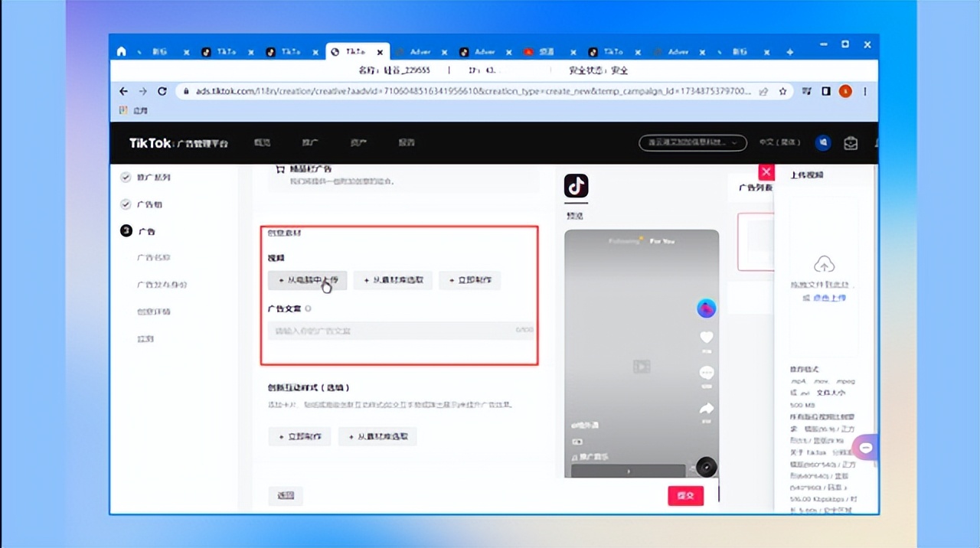Open the purple chat support bubble

[866, 448]
